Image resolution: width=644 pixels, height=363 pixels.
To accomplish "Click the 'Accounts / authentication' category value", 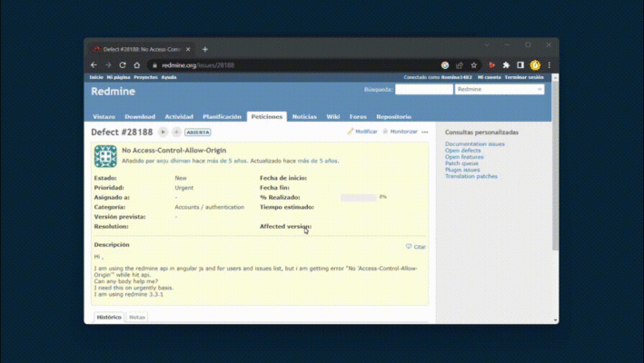I will (x=210, y=207).
